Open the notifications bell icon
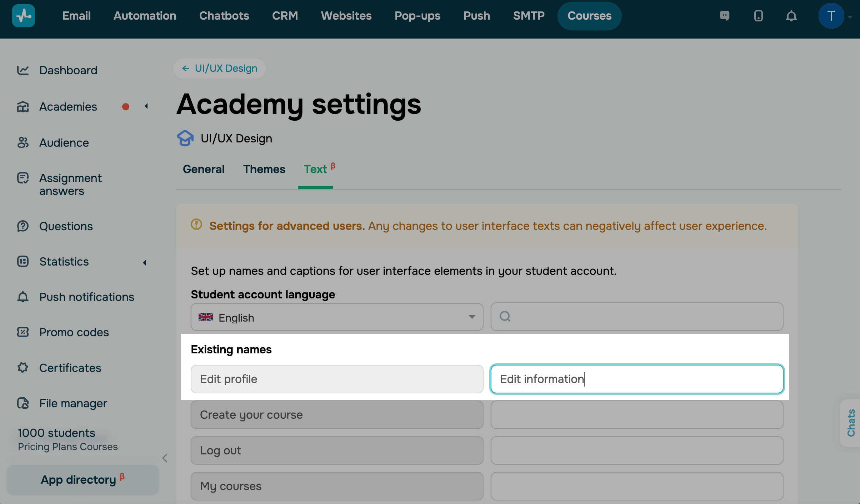This screenshot has height=504, width=860. coord(791,16)
